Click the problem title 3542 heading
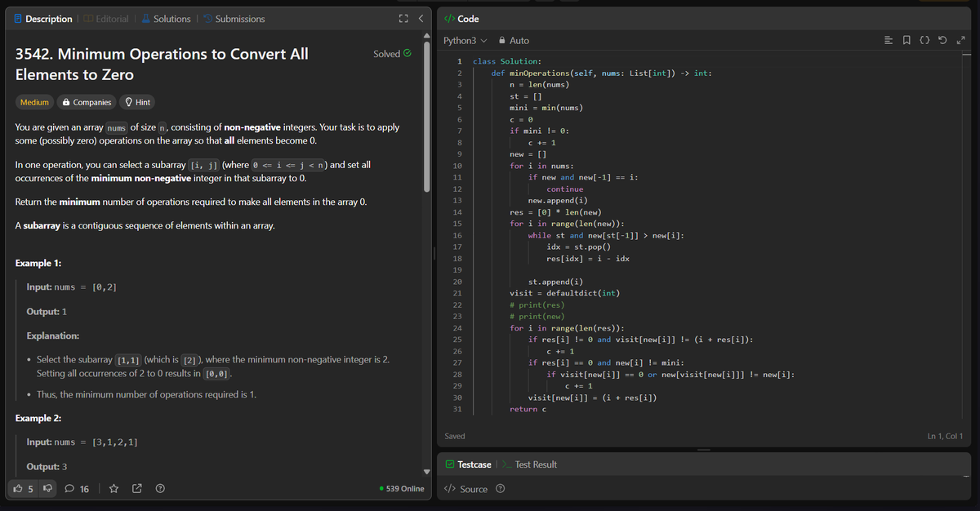This screenshot has width=980, height=511. click(162, 64)
